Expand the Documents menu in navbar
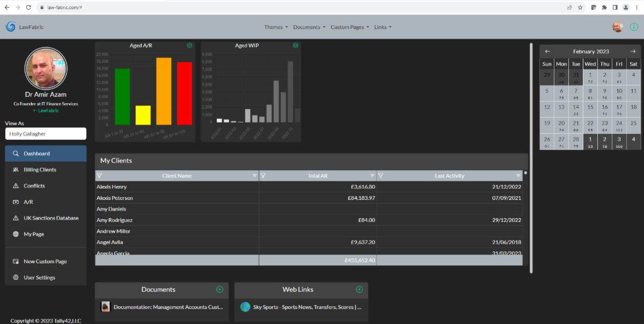Screen dimensions: 644x324 tap(309, 27)
